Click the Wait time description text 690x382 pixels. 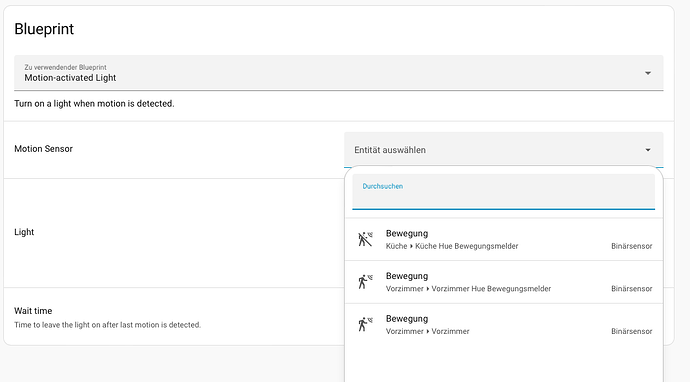pos(107,325)
